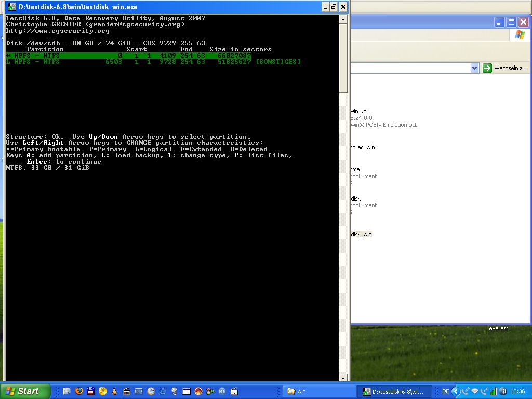This screenshot has height=399, width=532.
Task: Switch to the 'win' folder taskbar button
Action: point(318,391)
